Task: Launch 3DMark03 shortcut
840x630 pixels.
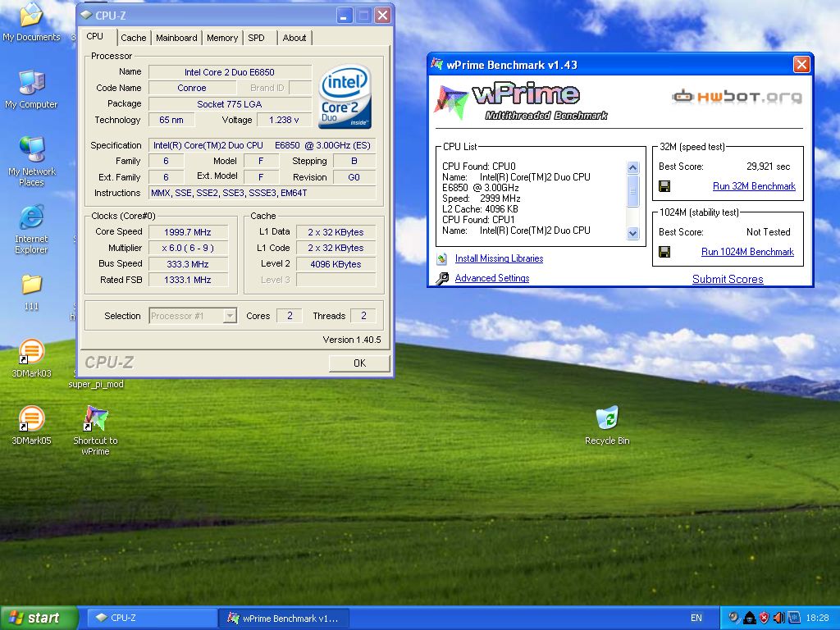Action: click(x=31, y=358)
